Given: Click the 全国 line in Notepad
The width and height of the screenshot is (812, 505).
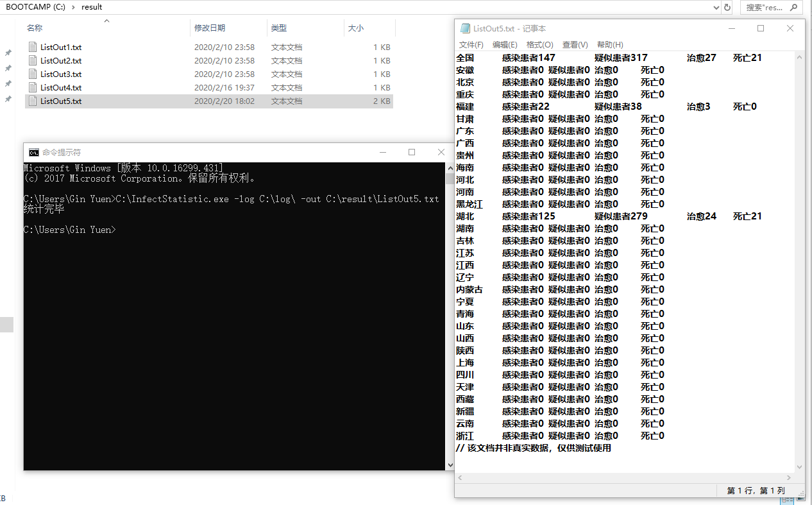Looking at the screenshot, I should point(609,58).
